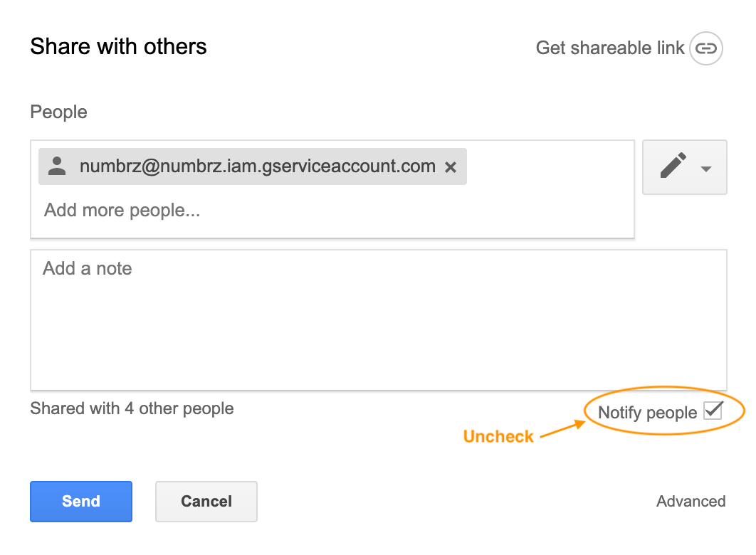The width and height of the screenshot is (756, 555).
Task: Click the chain link icon
Action: (x=706, y=48)
